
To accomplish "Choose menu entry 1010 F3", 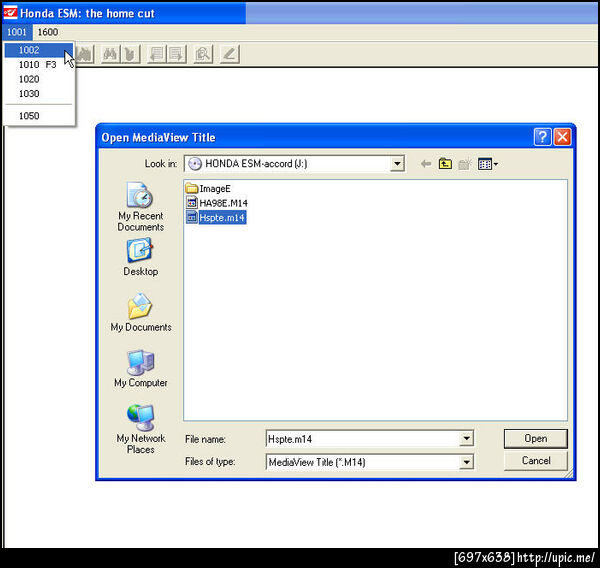I will (x=38, y=65).
